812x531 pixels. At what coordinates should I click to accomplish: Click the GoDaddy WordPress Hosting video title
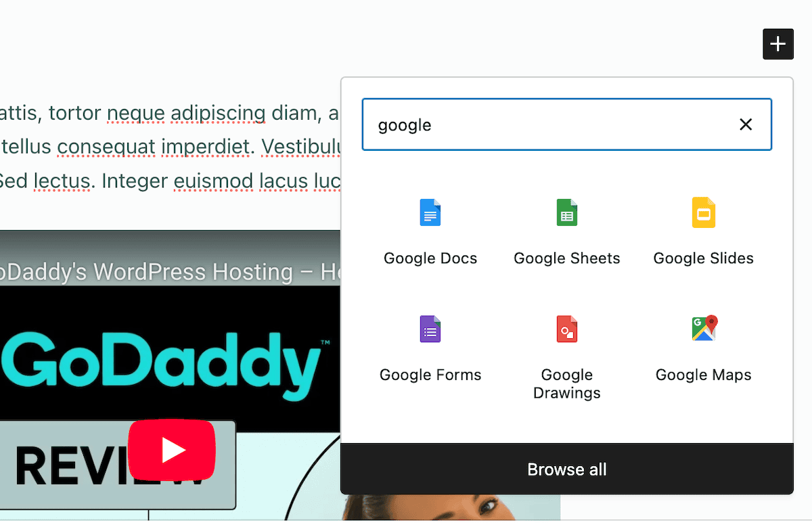coord(170,272)
